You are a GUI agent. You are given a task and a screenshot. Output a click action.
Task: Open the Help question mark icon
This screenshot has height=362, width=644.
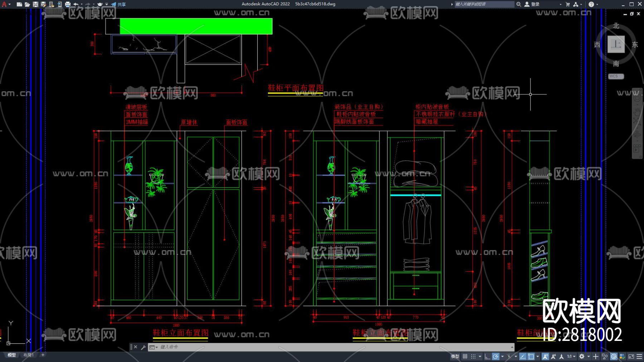[591, 4]
